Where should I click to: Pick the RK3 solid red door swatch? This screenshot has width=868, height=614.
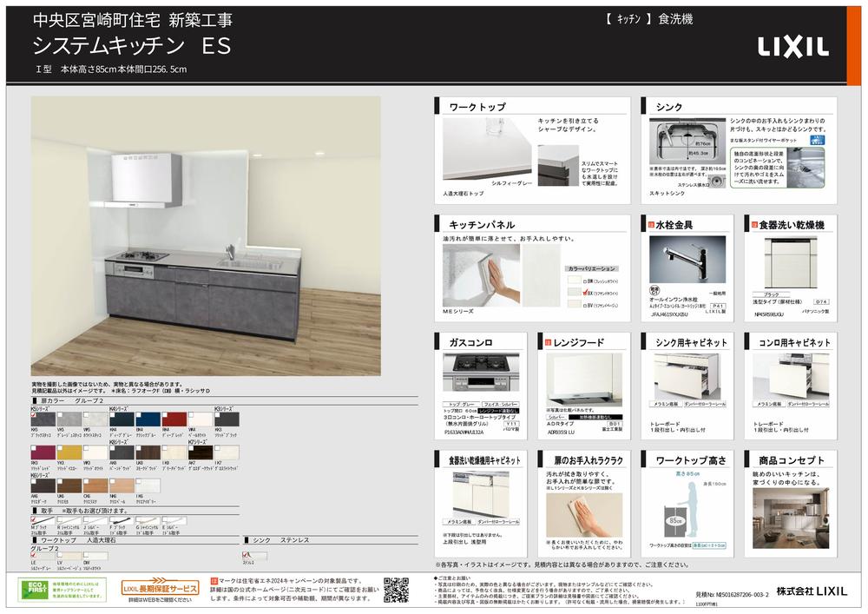coord(43,452)
